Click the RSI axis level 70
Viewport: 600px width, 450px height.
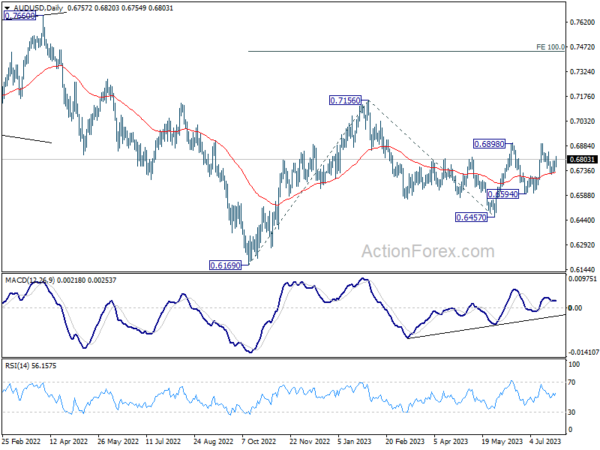point(572,382)
